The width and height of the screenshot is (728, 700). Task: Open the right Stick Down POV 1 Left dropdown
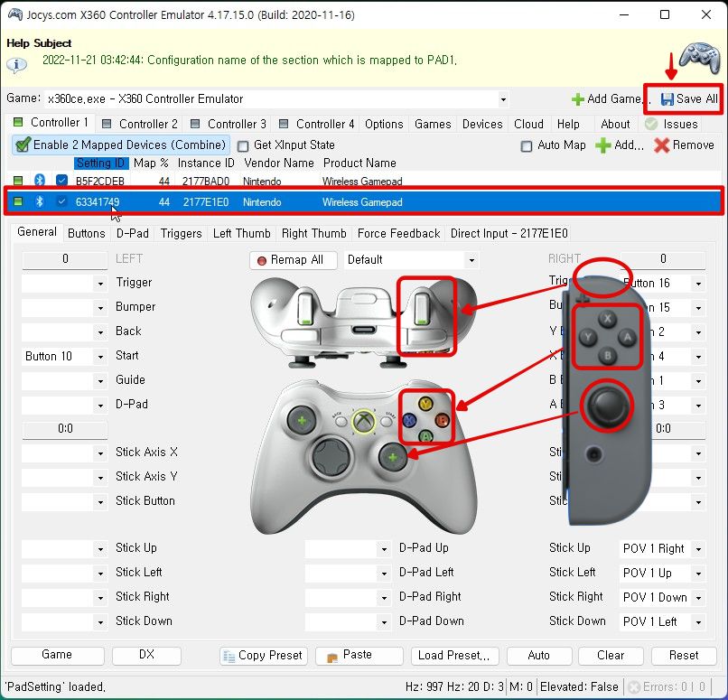698,622
